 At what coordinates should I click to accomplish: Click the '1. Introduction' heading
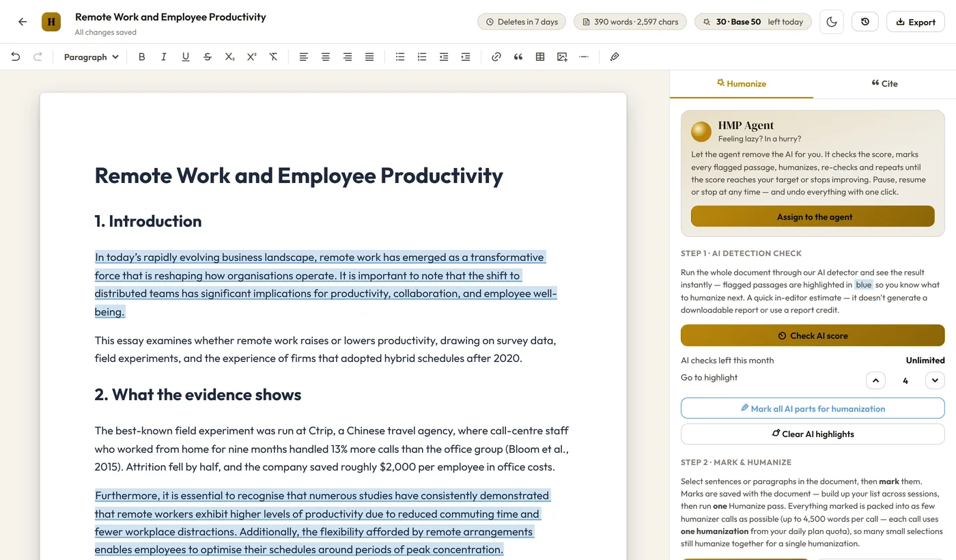pos(148,221)
